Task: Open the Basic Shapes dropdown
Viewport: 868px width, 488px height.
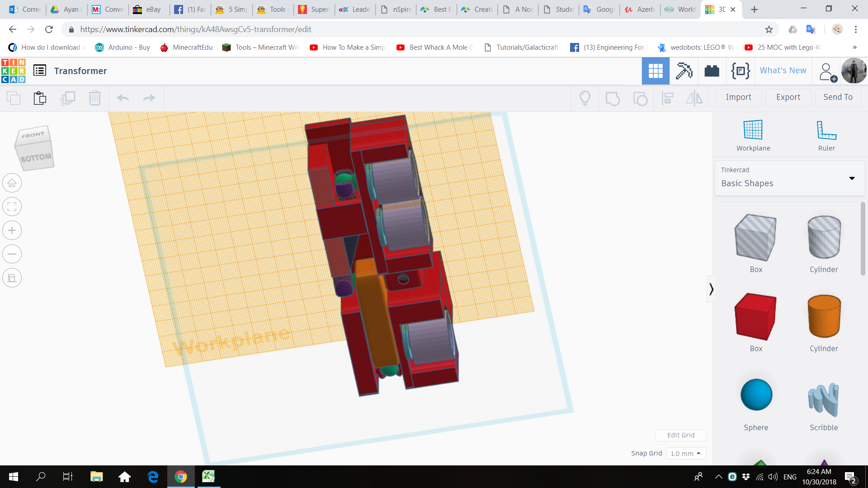Action: coord(789,178)
